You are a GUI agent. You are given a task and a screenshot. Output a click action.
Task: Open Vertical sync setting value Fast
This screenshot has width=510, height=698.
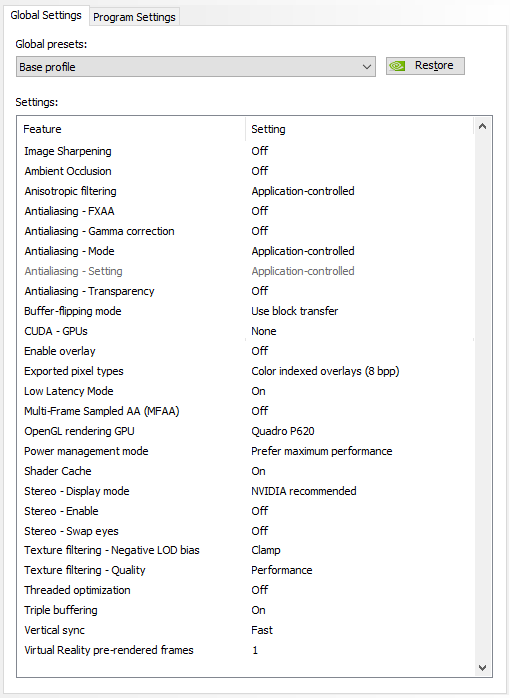tap(262, 630)
